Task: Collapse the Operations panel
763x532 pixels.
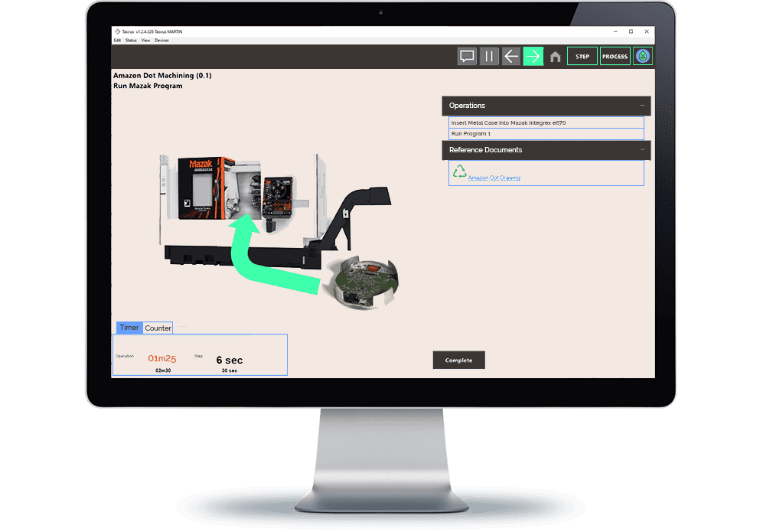Action: point(642,106)
